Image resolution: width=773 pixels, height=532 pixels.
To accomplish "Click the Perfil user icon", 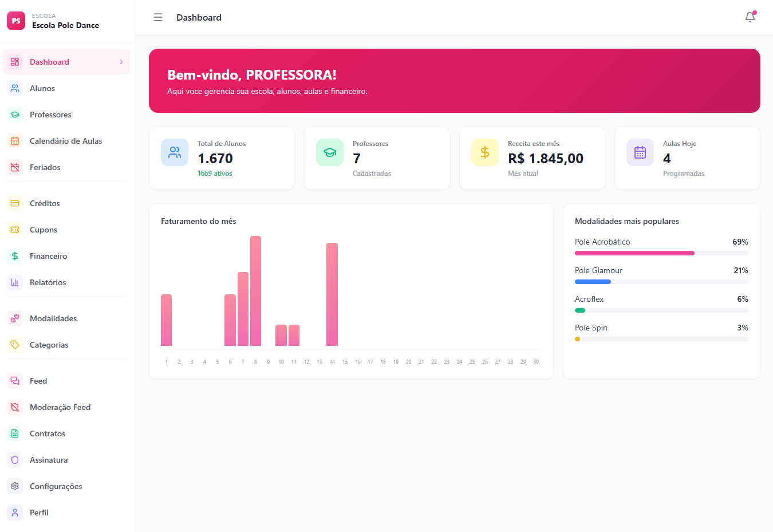I will (x=15, y=513).
